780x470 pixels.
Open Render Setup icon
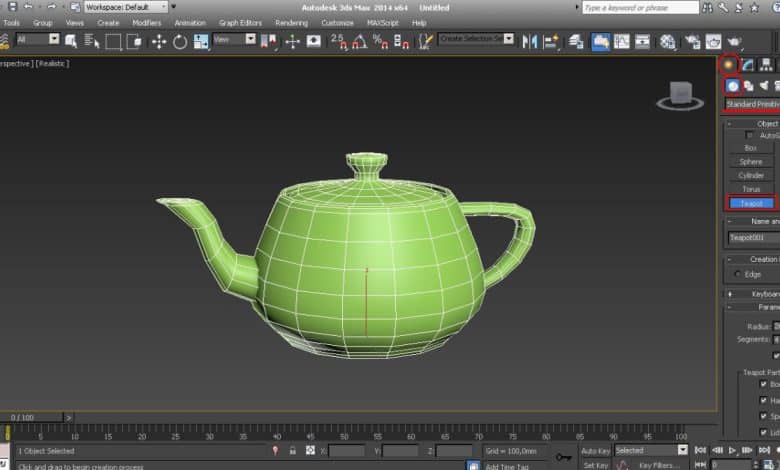coord(692,41)
